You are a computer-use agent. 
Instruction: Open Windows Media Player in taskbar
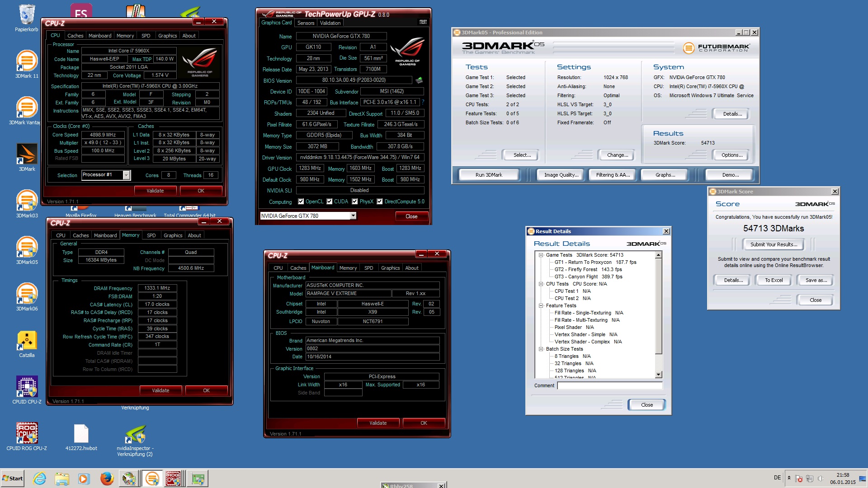pos(84,479)
